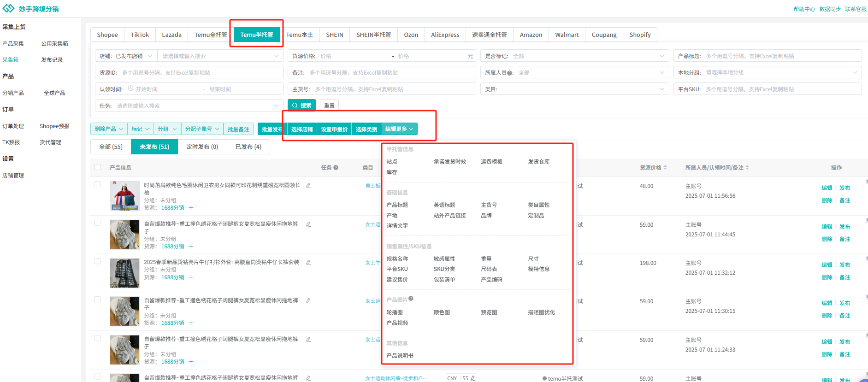Click into the 平台SKU input field
The height and width of the screenshot is (382, 868).
(768, 89)
